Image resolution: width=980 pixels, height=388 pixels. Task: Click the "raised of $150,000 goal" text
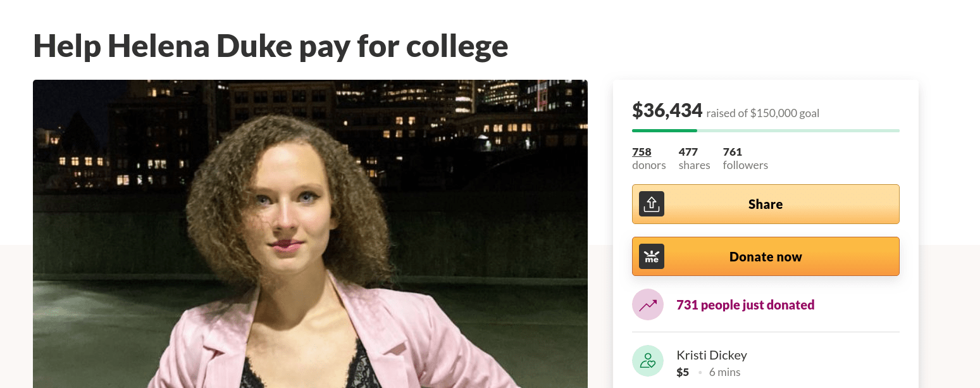[x=762, y=113]
